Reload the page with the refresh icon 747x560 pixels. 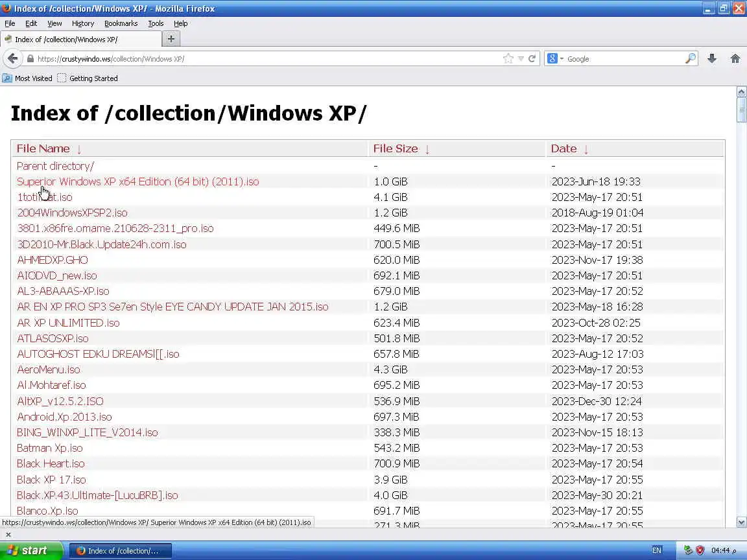pos(532,58)
